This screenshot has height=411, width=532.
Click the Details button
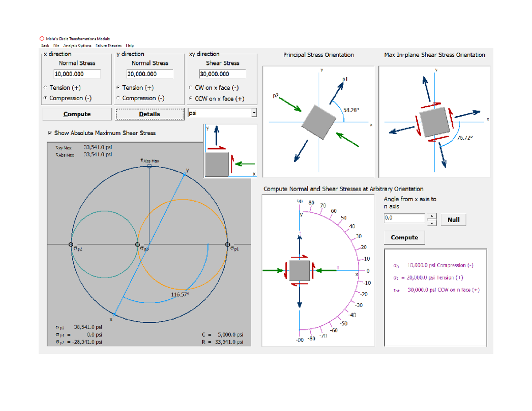tap(149, 114)
